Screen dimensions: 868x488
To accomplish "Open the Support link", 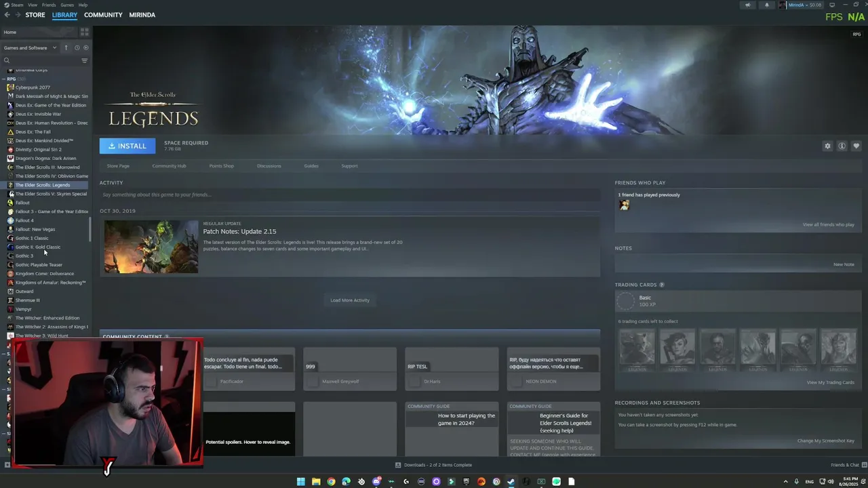I will pos(349,165).
